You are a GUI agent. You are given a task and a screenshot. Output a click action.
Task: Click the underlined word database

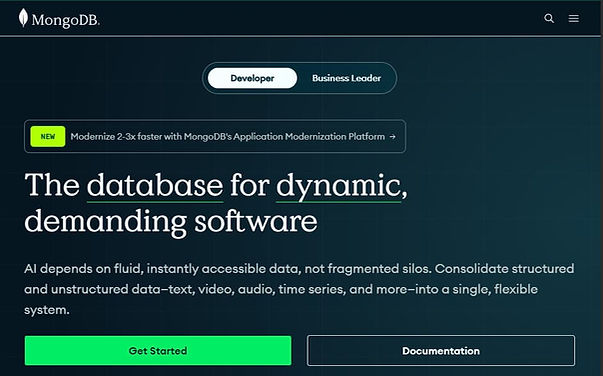tap(155, 186)
